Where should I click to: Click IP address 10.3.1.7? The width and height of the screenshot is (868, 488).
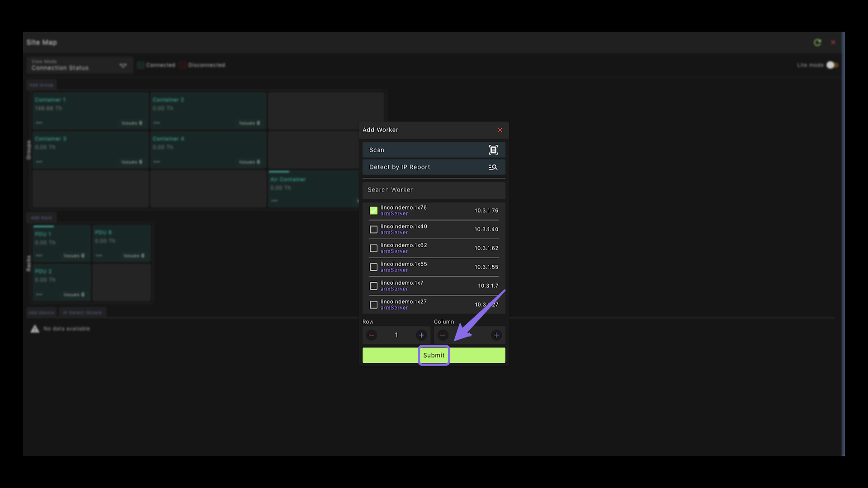tap(488, 286)
